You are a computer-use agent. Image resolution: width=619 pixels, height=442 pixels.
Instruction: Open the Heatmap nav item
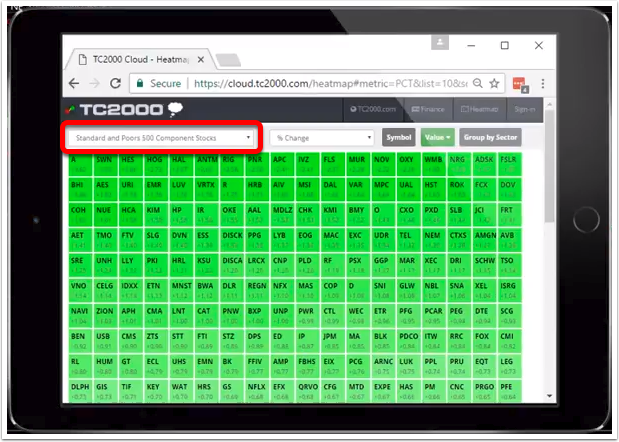tap(479, 109)
